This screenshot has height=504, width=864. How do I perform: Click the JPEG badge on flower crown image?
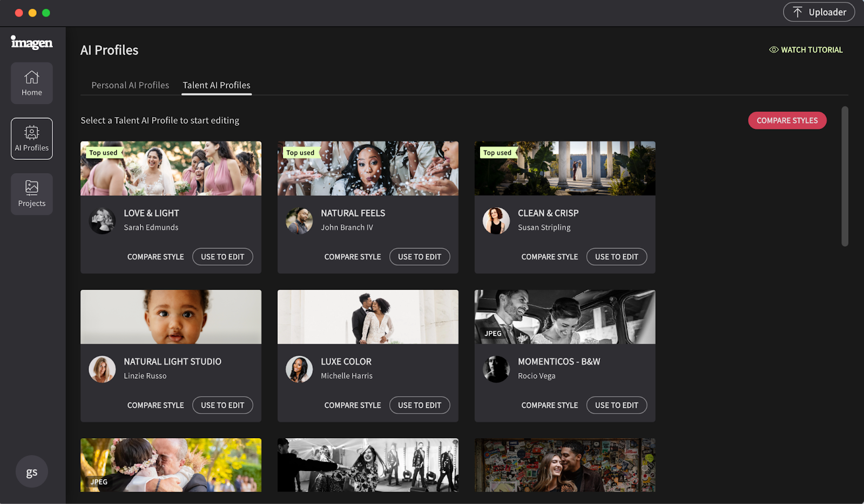99,482
